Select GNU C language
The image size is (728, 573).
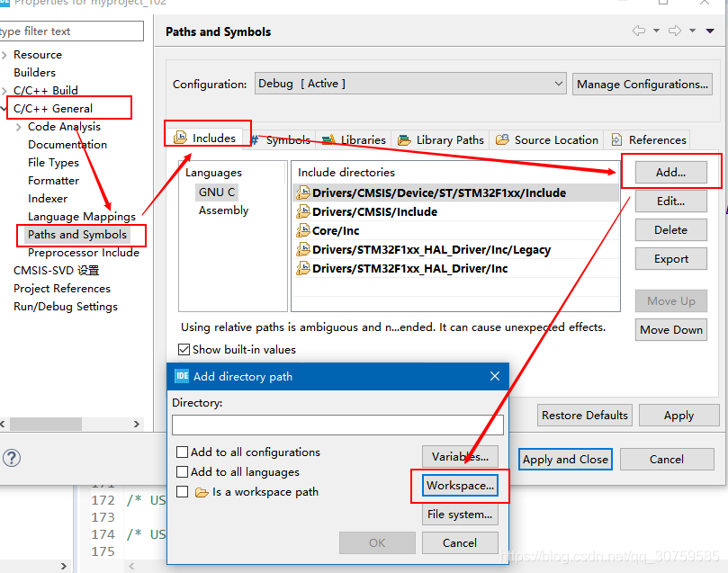[x=217, y=192]
